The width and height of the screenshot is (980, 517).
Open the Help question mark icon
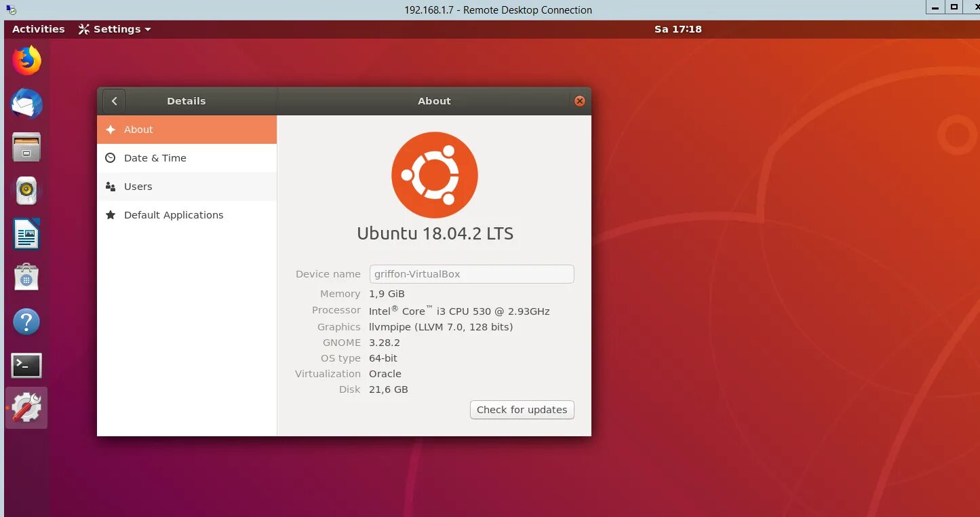[26, 322]
